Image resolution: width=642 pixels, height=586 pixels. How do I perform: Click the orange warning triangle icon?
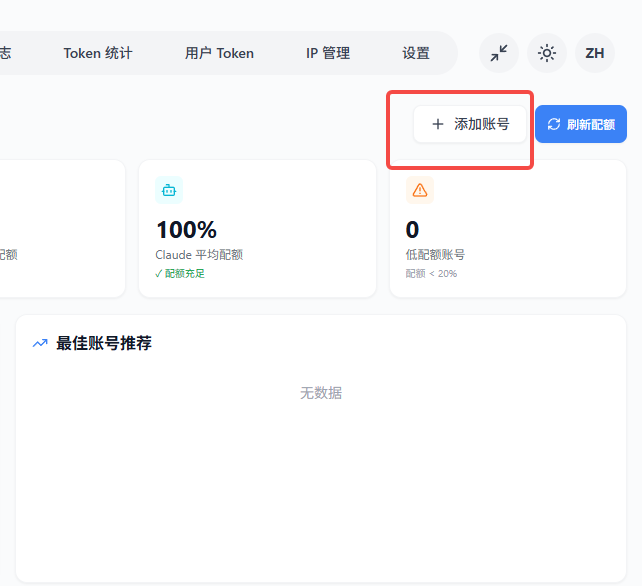pyautogui.click(x=419, y=190)
